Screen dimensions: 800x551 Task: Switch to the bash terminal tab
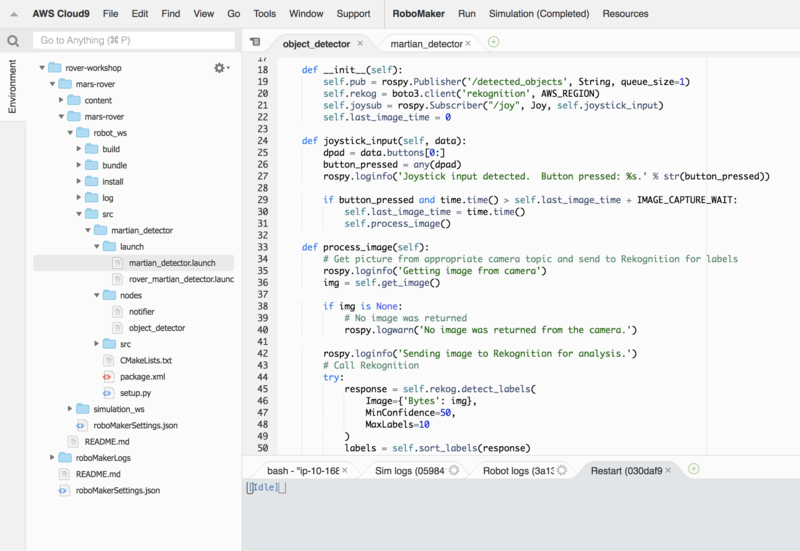[303, 471]
